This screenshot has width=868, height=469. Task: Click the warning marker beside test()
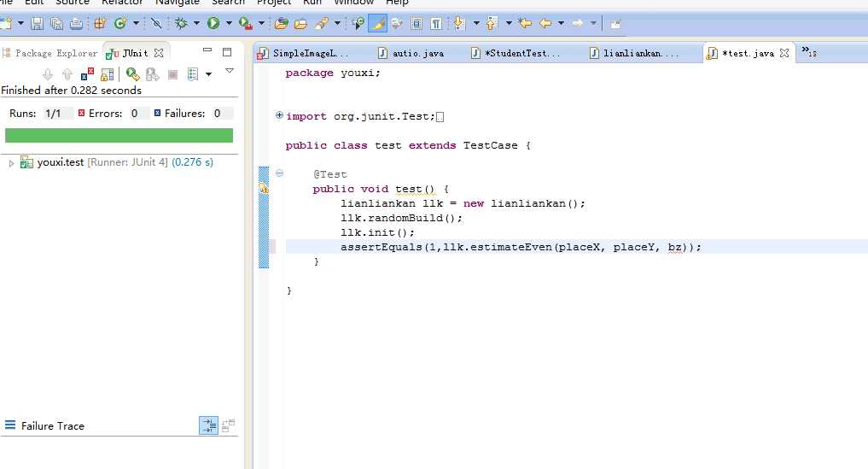pyautogui.click(x=264, y=189)
